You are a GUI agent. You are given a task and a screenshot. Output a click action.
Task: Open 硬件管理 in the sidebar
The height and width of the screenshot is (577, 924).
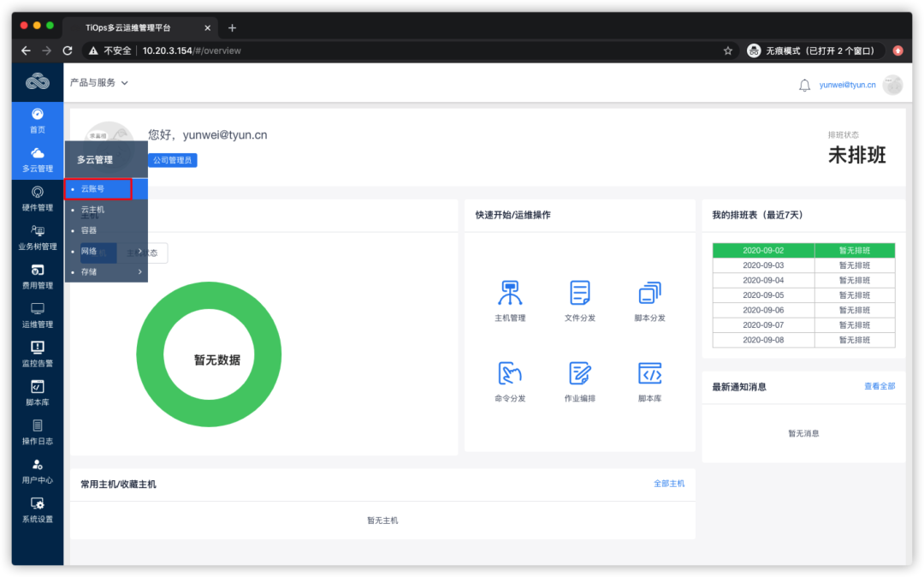[37, 200]
